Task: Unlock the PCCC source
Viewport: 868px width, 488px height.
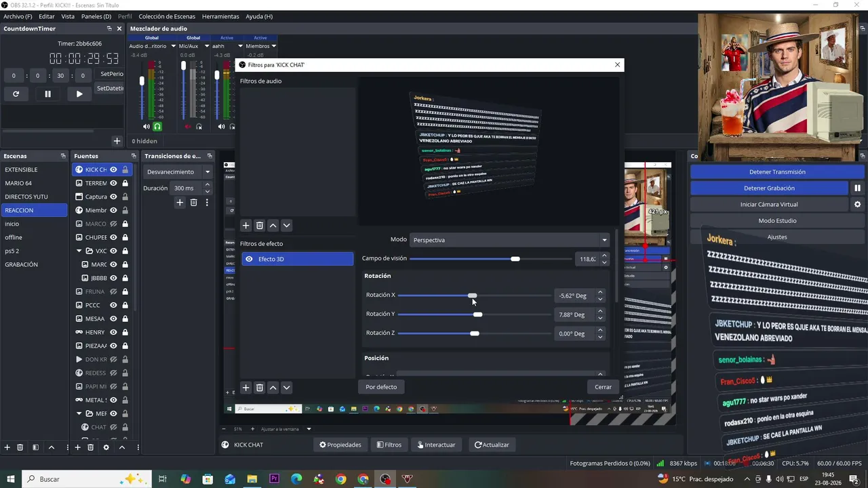Action: click(125, 305)
